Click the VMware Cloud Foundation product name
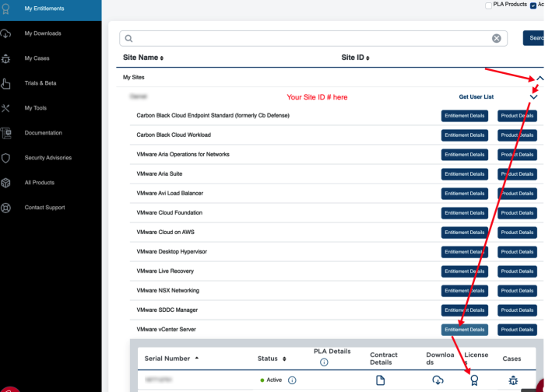This screenshot has width=545, height=392. (x=169, y=213)
